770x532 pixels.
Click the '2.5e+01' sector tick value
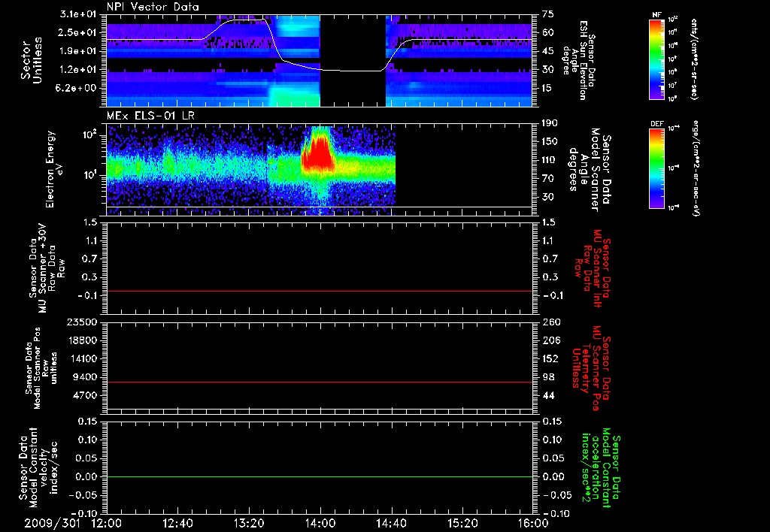pyautogui.click(x=77, y=32)
